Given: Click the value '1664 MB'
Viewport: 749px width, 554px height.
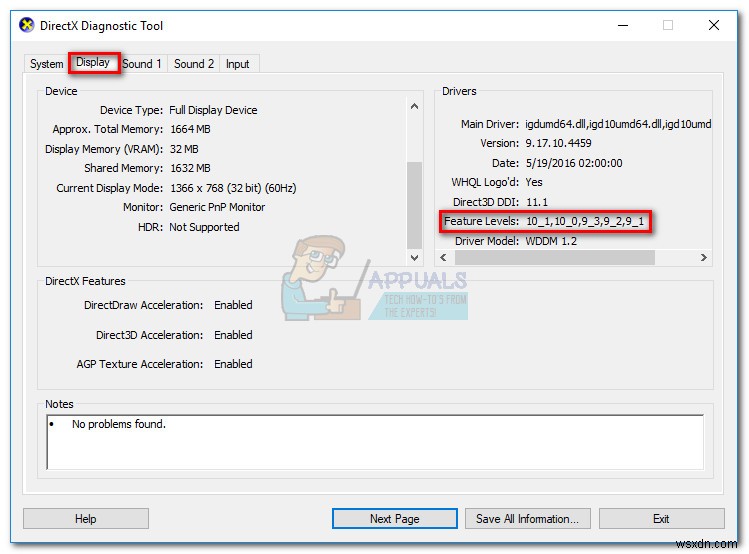Looking at the screenshot, I should 190,129.
